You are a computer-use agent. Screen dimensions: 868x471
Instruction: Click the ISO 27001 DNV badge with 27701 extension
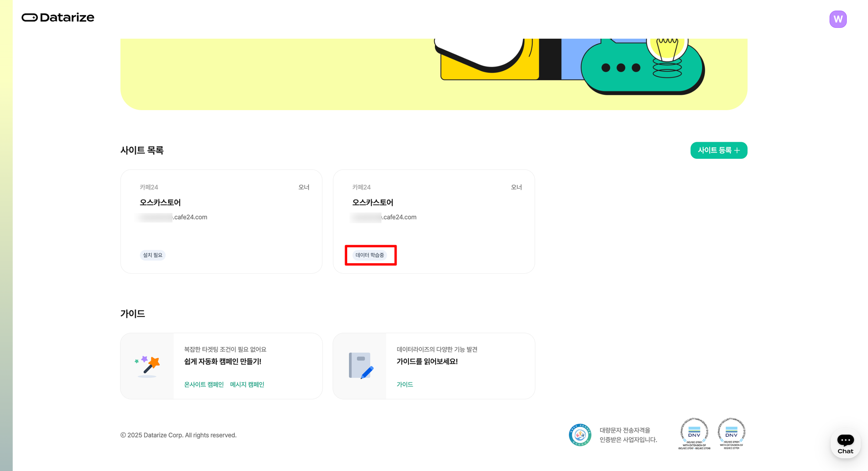click(731, 434)
